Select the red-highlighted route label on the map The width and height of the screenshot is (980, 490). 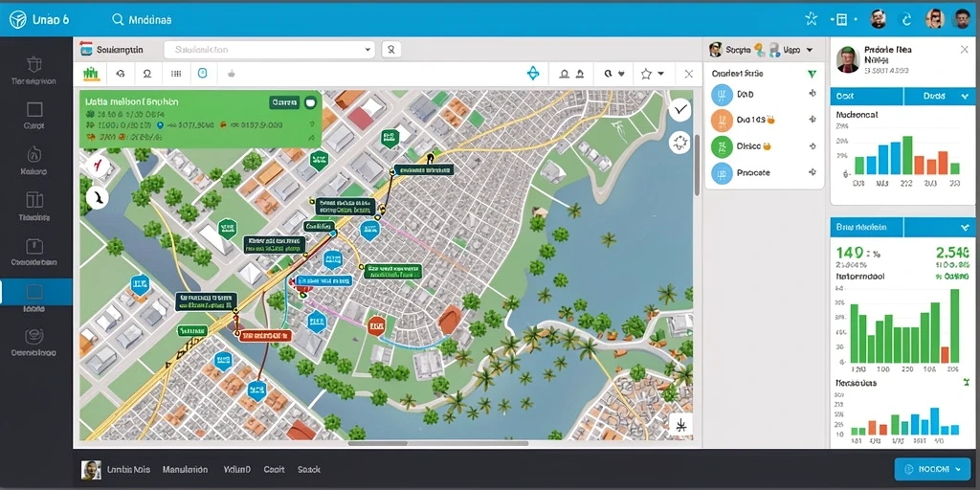[x=265, y=336]
